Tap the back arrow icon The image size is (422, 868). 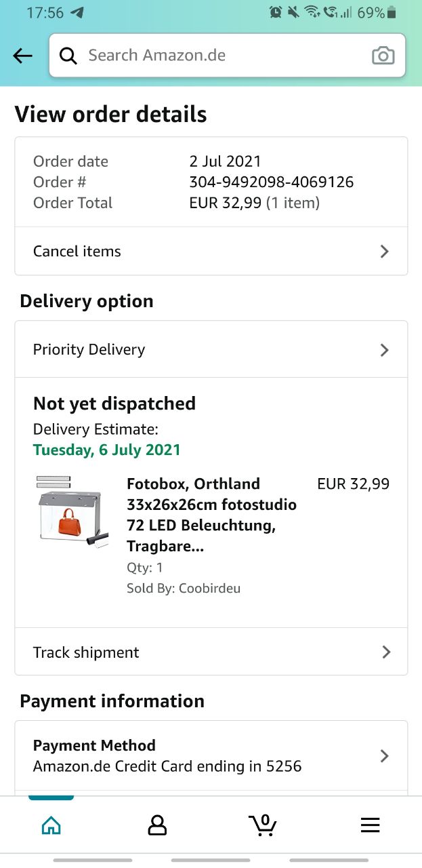click(23, 56)
